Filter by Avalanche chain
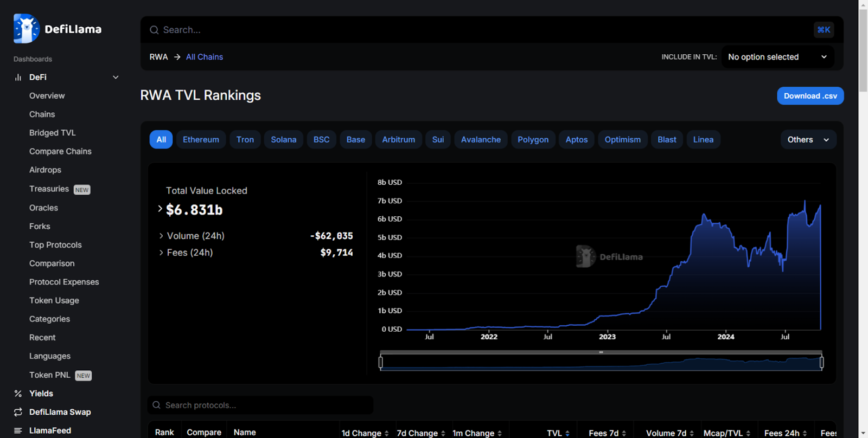This screenshot has width=868, height=438. [x=481, y=139]
